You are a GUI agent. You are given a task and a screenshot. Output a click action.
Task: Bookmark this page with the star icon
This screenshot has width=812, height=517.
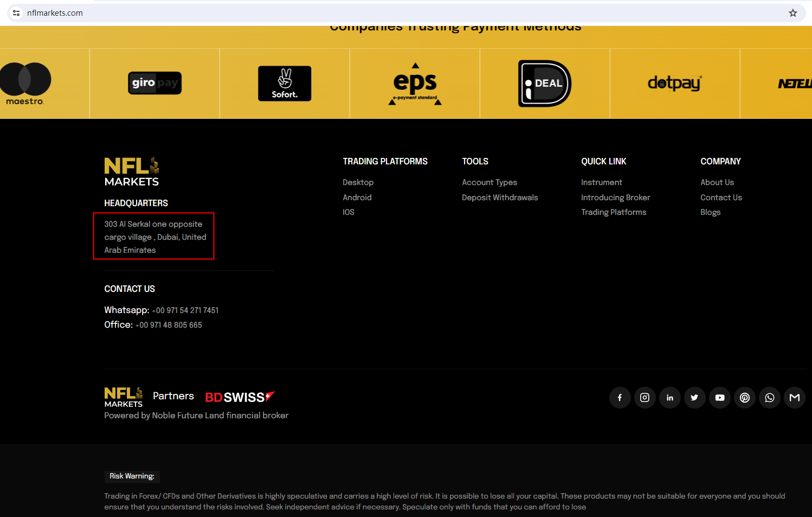point(793,13)
